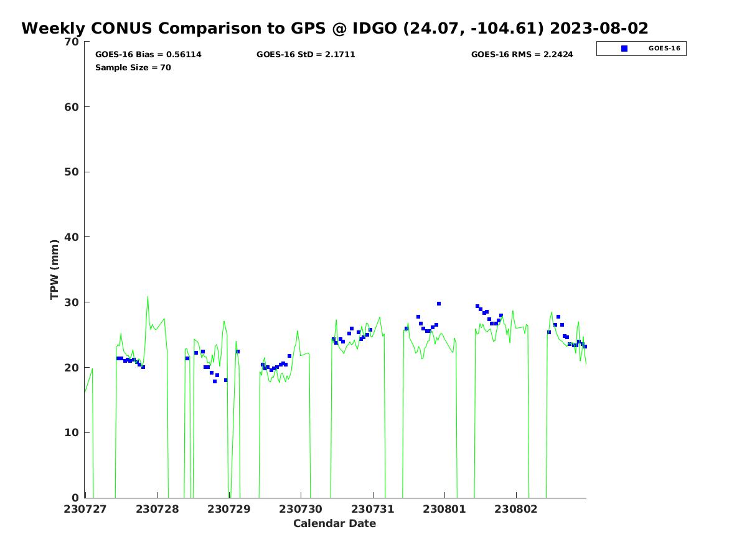Click the 70 tick on the y-axis
The width and height of the screenshot is (747, 560).
(x=72, y=42)
